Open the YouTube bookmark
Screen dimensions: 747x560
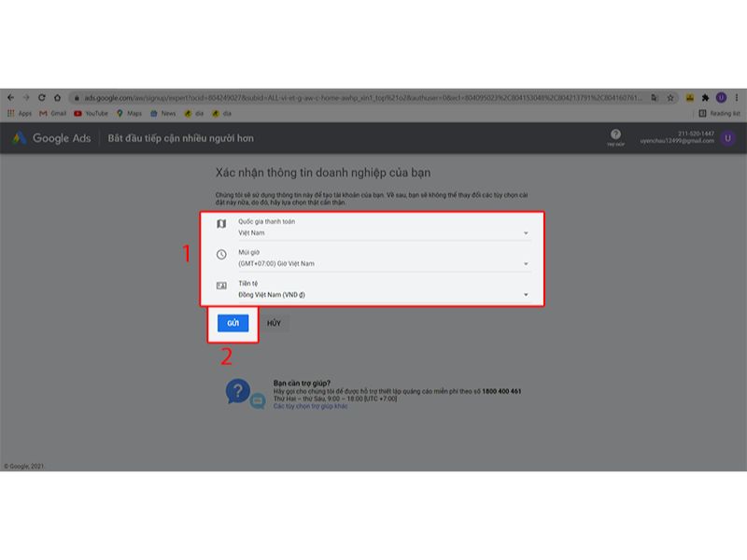[91, 113]
